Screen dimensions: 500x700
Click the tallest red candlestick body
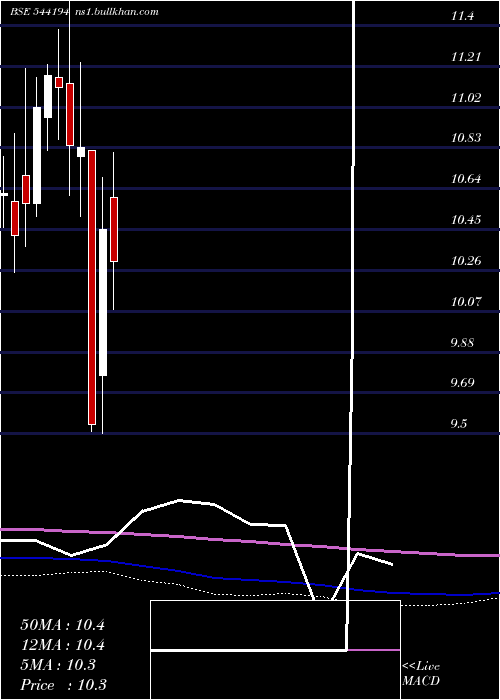pyautogui.click(x=92, y=287)
